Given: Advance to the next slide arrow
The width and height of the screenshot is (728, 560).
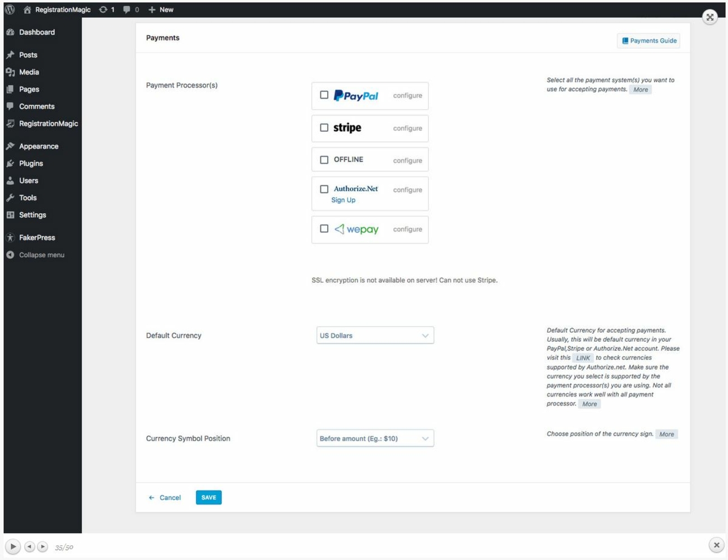Looking at the screenshot, I should pyautogui.click(x=43, y=547).
